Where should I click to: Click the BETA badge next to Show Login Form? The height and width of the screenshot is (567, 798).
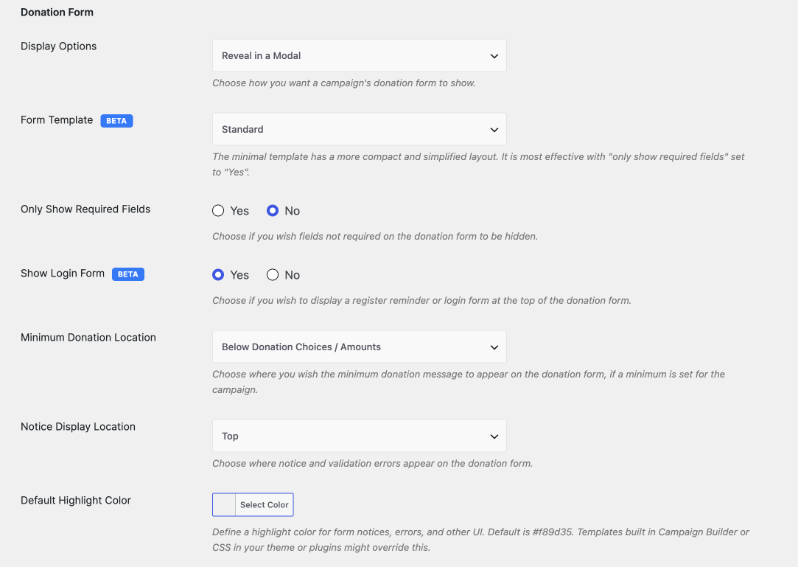coord(128,274)
